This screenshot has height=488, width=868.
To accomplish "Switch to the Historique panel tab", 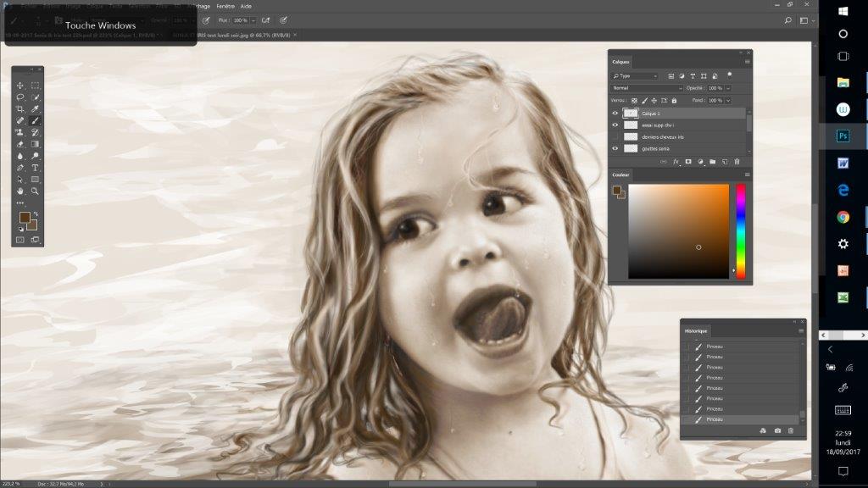I will (x=696, y=330).
